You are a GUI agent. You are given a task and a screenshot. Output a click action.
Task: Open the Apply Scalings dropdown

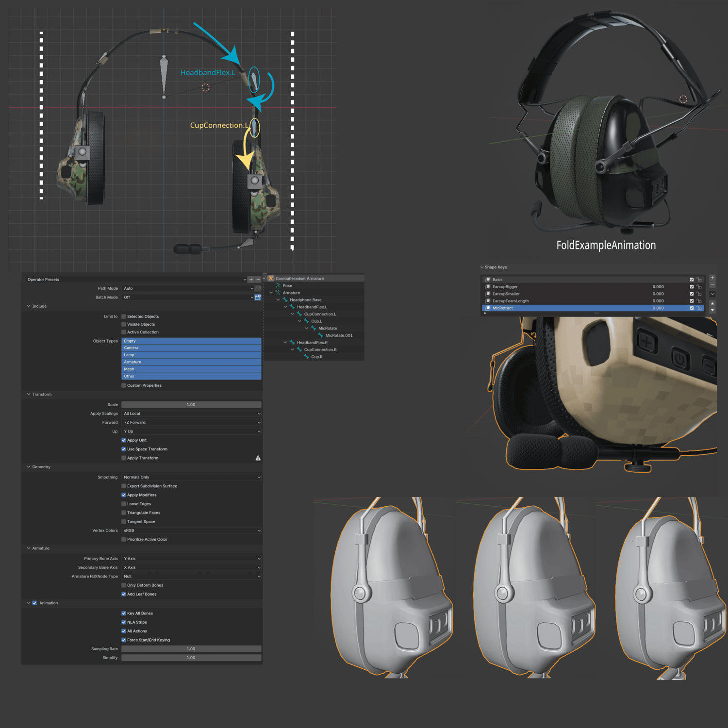pos(191,414)
